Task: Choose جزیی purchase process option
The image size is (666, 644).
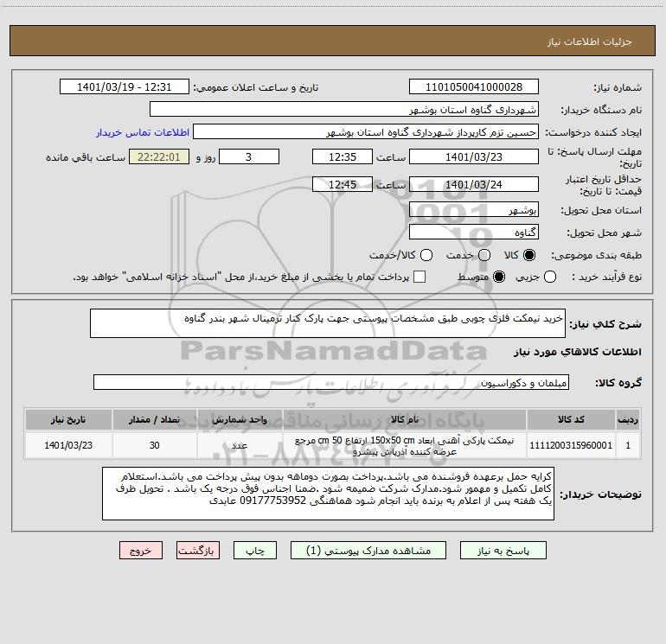Action: 550,277
